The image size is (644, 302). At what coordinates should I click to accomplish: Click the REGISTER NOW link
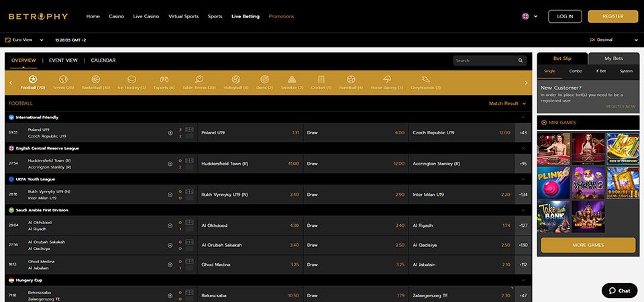(621, 107)
